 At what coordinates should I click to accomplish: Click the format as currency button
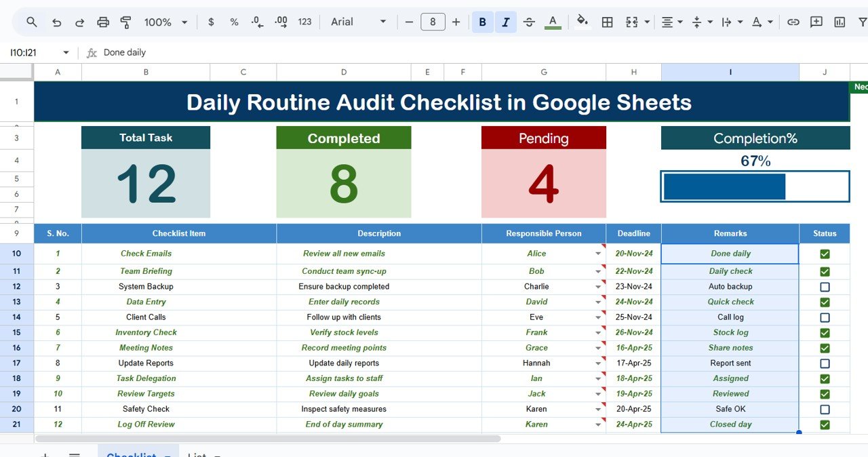tap(211, 22)
